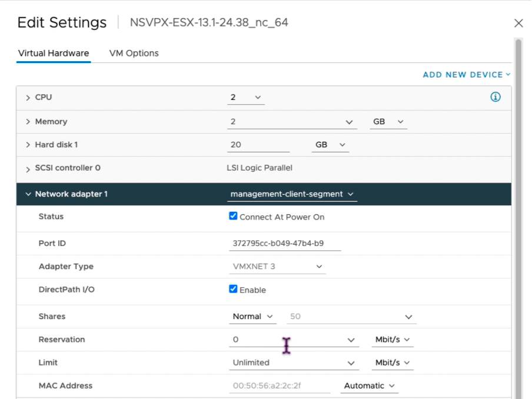Open the management-client-segment network dropdown
The width and height of the screenshot is (532, 399).
[x=292, y=194]
